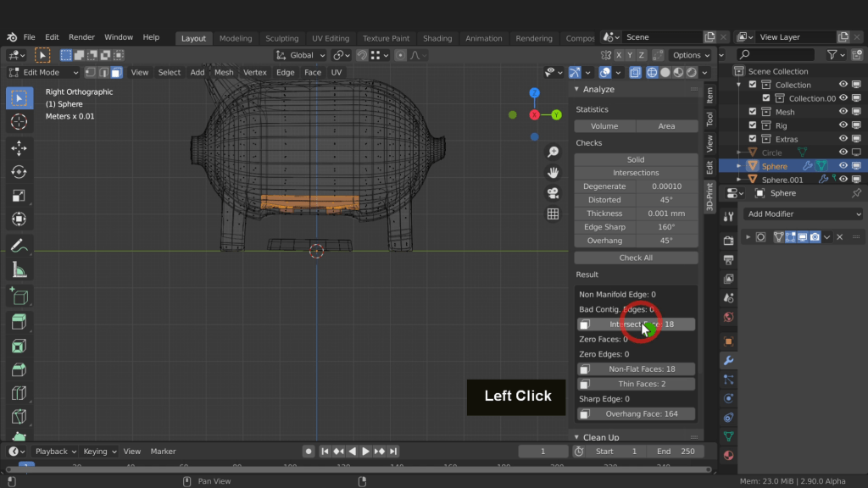This screenshot has width=868, height=488.
Task: Select the Scale tool
Action: click(x=19, y=196)
